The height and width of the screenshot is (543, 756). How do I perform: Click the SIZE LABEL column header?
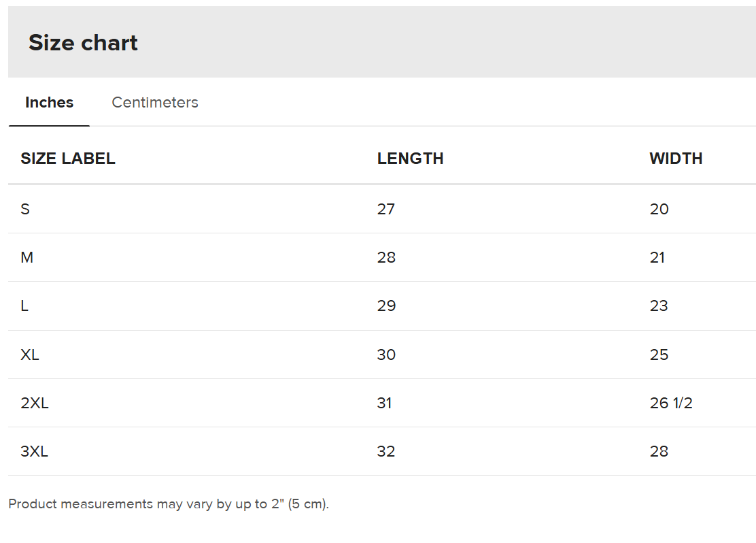coord(68,159)
